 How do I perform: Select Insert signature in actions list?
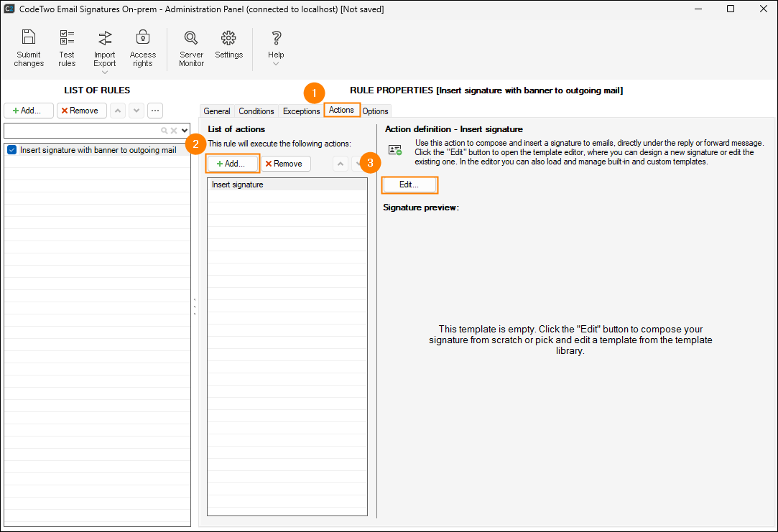point(238,185)
